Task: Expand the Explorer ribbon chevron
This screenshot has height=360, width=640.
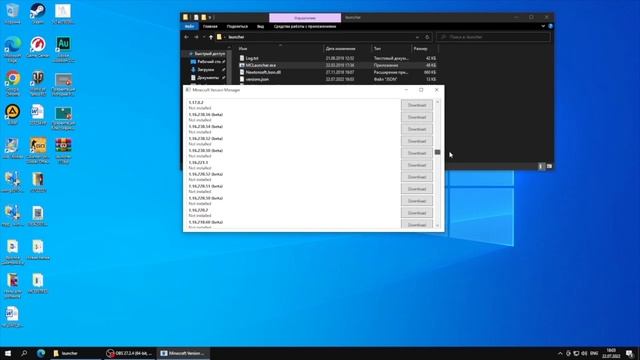Action: click(543, 26)
